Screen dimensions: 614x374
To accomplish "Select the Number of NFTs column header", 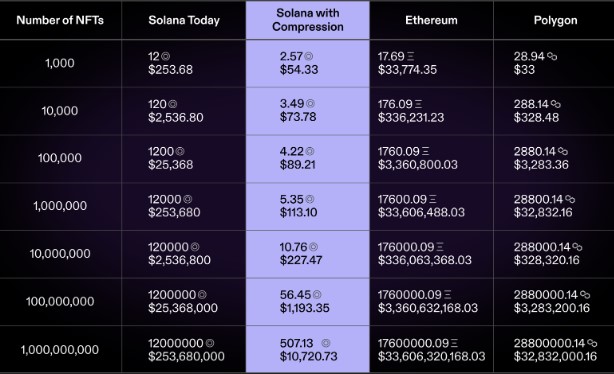I will [60, 20].
